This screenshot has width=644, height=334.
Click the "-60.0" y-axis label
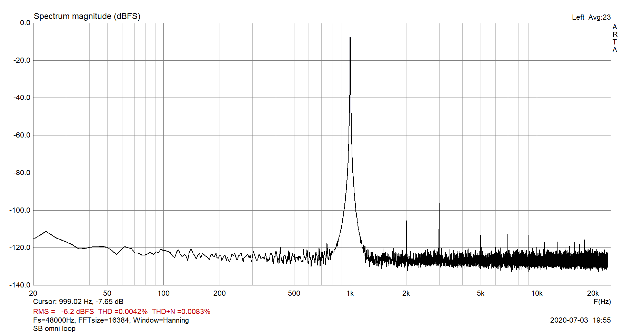pyautogui.click(x=22, y=135)
